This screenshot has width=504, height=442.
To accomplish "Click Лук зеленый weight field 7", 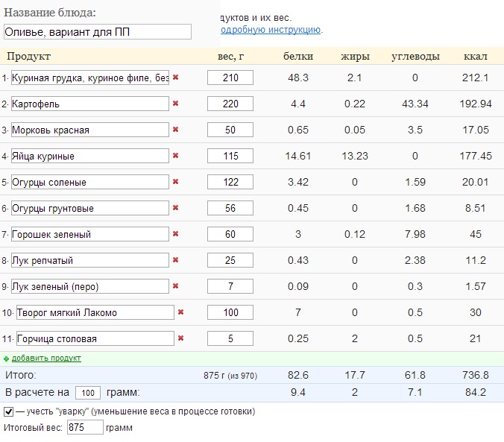I will [x=230, y=286].
